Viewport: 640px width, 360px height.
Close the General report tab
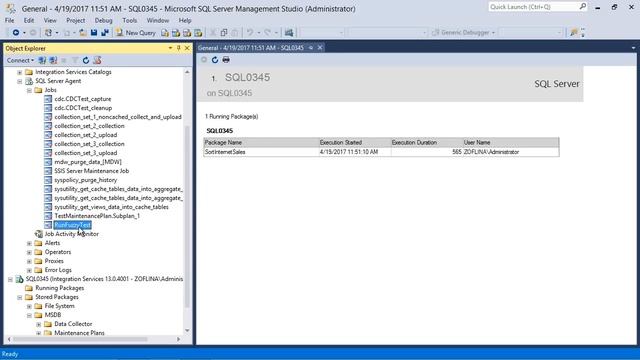pos(320,48)
